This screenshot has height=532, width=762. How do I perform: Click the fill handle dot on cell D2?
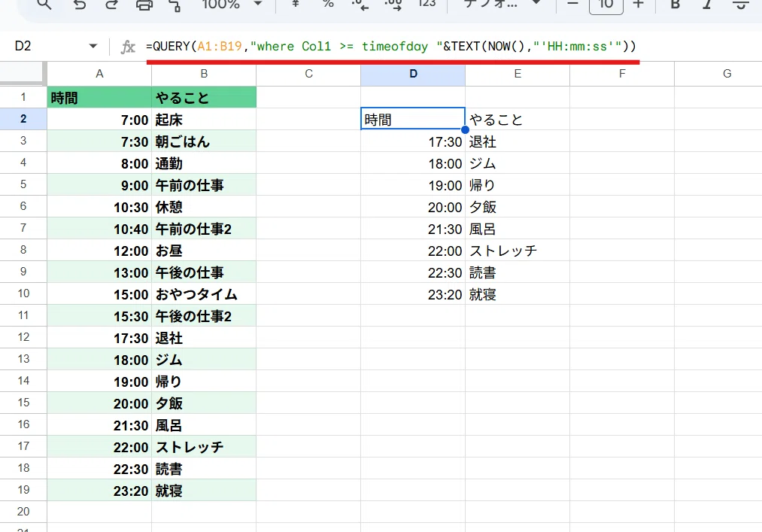point(465,130)
